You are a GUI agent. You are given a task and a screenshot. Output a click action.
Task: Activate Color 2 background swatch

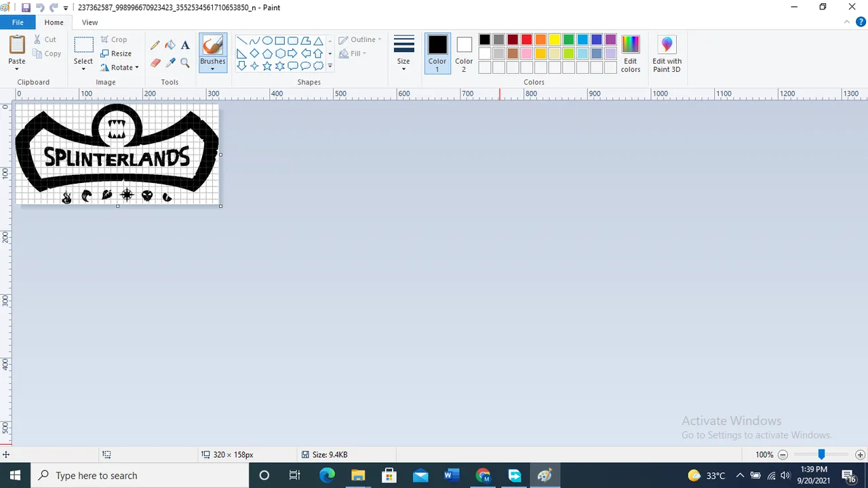coord(464,53)
